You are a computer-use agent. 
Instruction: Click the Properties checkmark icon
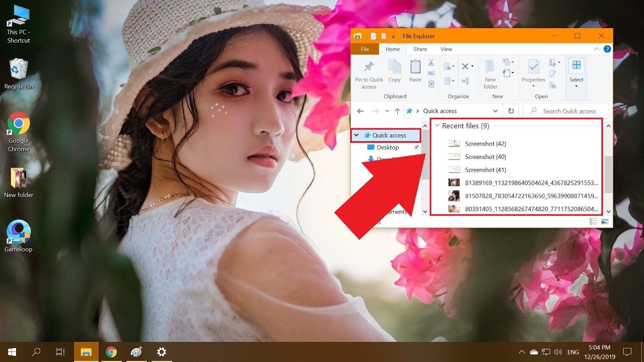pyautogui.click(x=533, y=68)
